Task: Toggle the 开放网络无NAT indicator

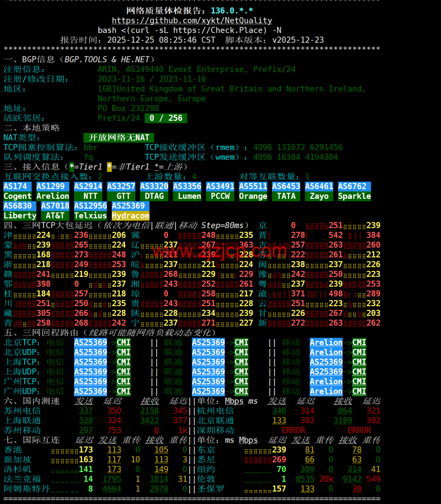Action: (118, 138)
